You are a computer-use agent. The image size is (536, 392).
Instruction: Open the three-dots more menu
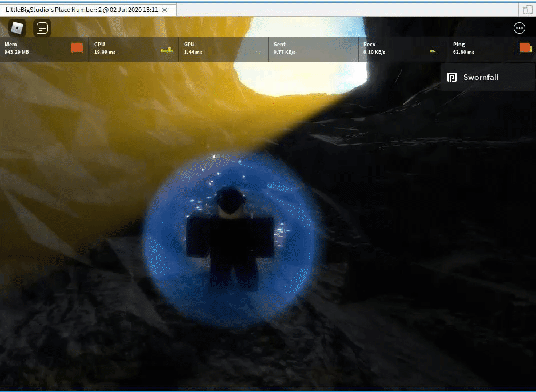point(519,28)
